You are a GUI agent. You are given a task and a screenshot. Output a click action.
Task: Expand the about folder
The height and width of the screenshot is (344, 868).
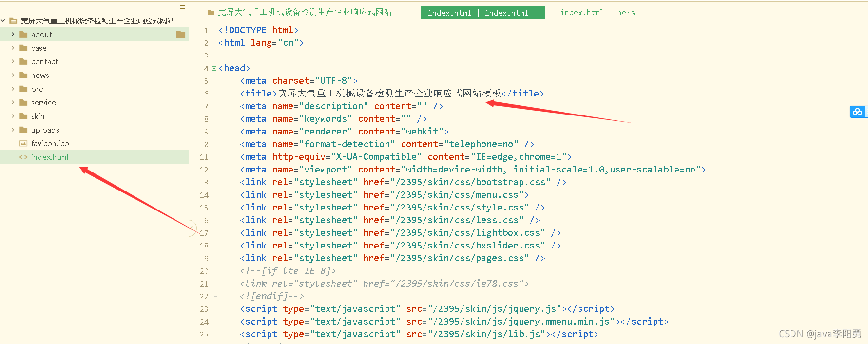13,35
